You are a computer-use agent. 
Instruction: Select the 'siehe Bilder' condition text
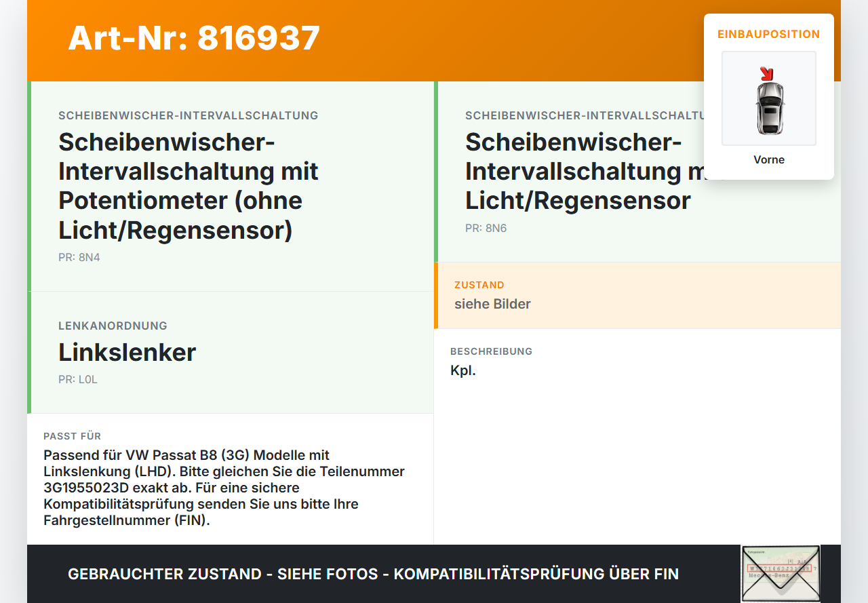[x=492, y=304]
